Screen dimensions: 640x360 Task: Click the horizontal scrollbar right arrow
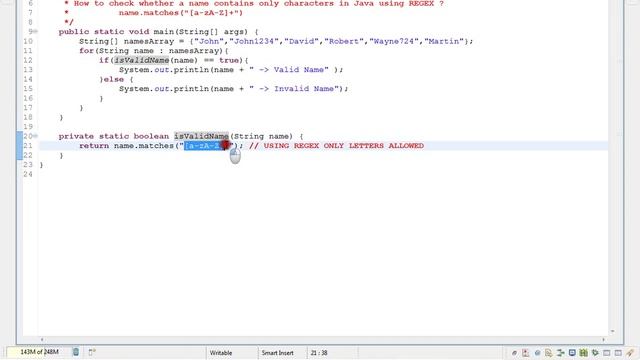[603, 340]
